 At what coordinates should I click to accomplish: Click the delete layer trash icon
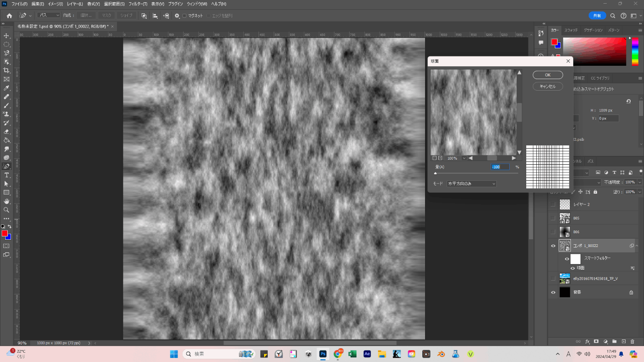click(632, 341)
